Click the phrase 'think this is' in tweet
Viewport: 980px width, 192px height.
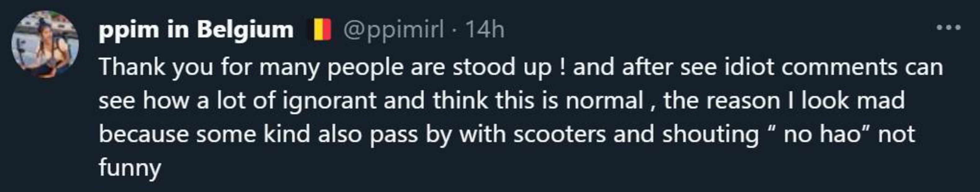[495, 101]
